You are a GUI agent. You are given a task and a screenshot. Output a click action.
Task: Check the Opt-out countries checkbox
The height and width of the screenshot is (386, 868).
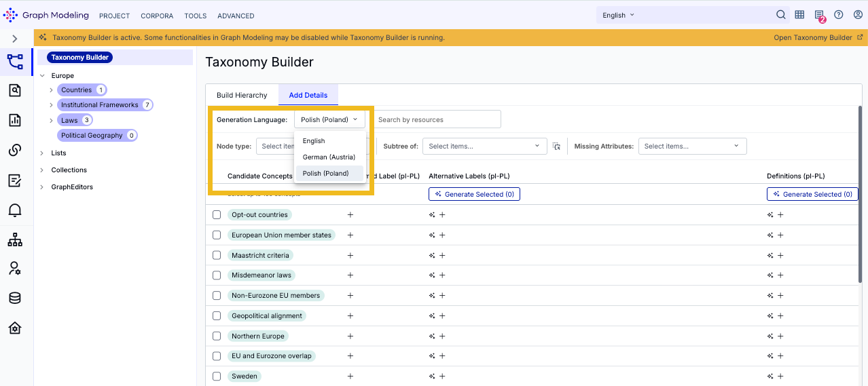point(217,214)
